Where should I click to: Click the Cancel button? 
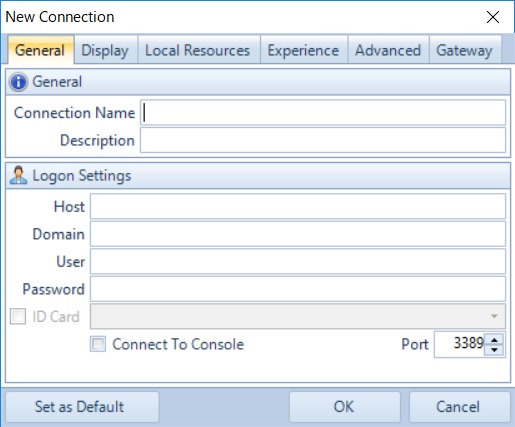(459, 407)
